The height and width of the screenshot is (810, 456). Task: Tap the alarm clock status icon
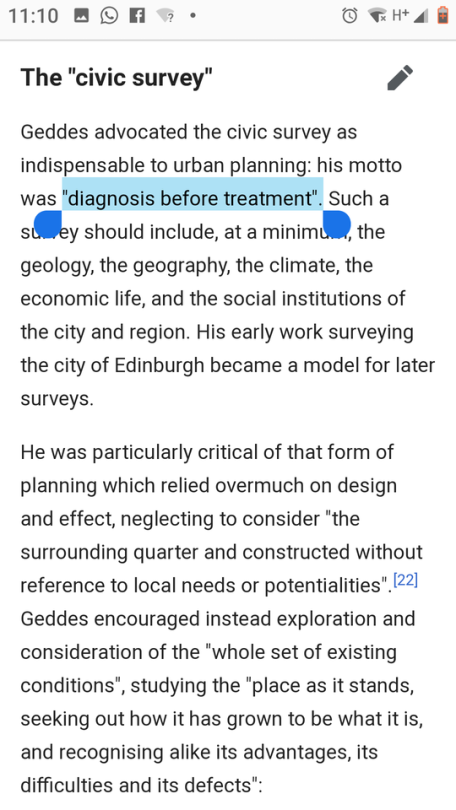[x=350, y=15]
